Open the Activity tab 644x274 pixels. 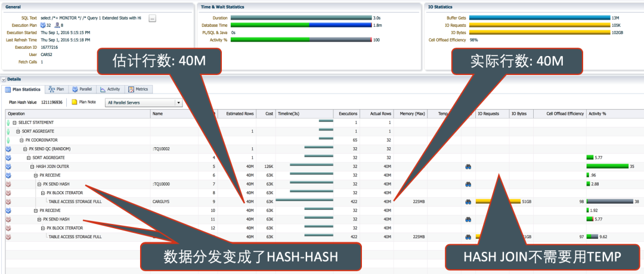coord(110,89)
